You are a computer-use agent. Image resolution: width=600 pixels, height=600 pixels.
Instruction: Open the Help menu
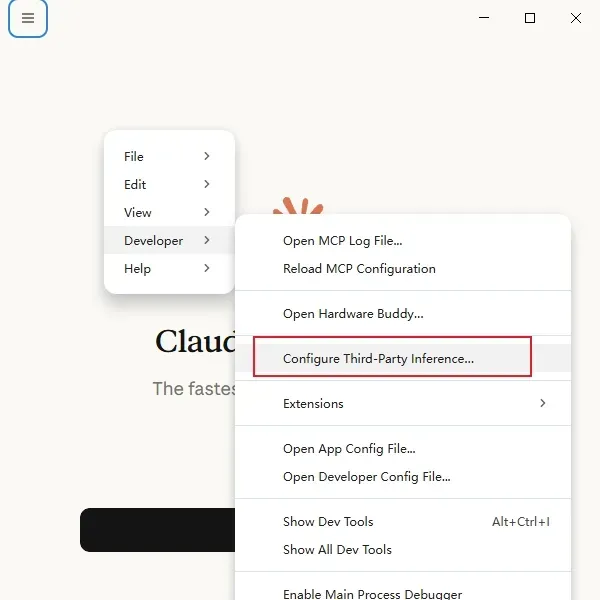pos(169,268)
